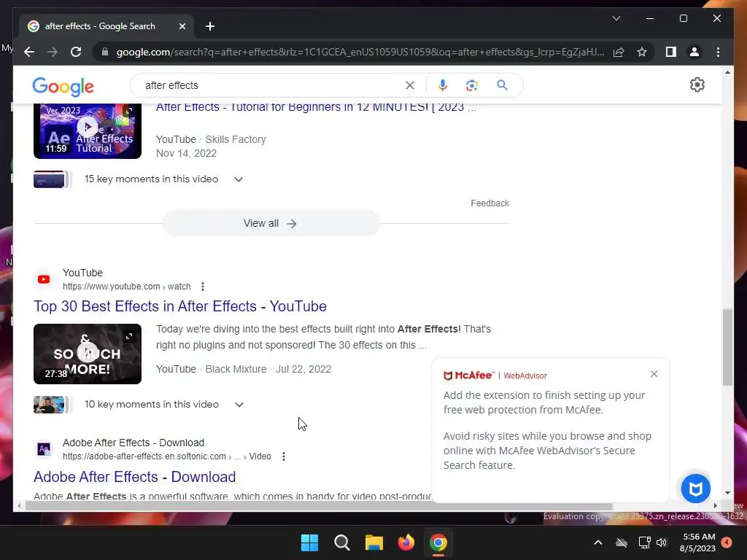747x560 pixels.
Task: Start a voice search with the microphone
Action: point(443,85)
